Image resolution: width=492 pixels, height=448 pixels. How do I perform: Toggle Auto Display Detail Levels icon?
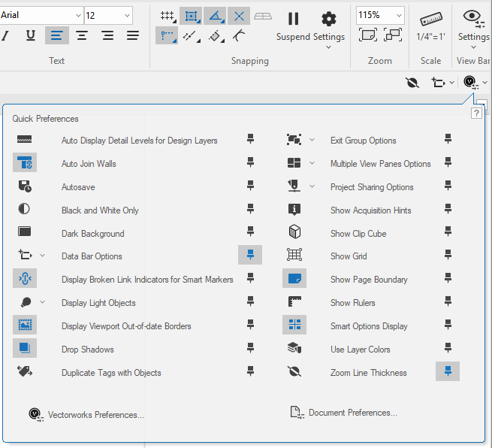tap(25, 139)
